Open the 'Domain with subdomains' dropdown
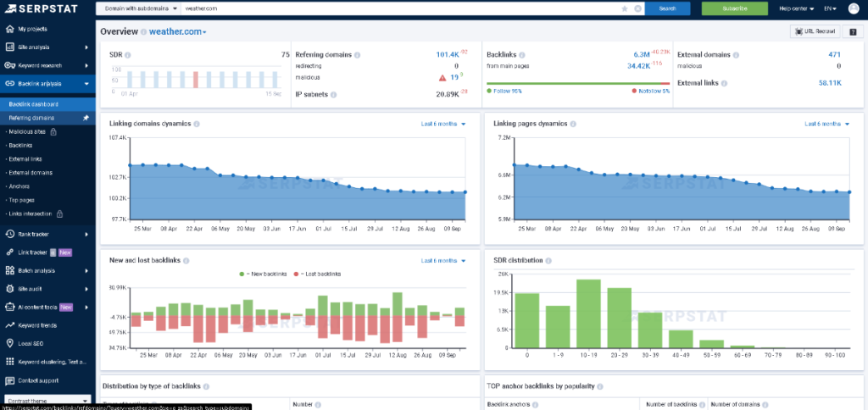Viewport: 868px width, 410px height. [142, 8]
